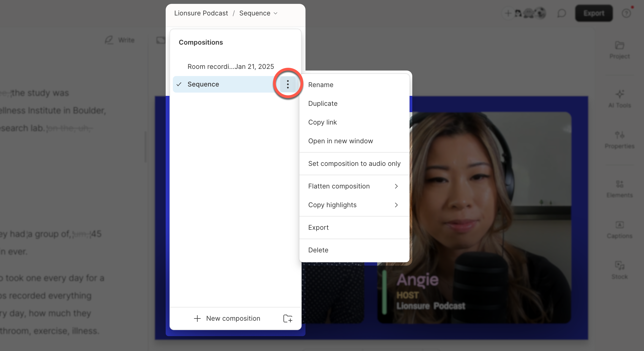Open the three-dot options menu for Sequence

(288, 84)
